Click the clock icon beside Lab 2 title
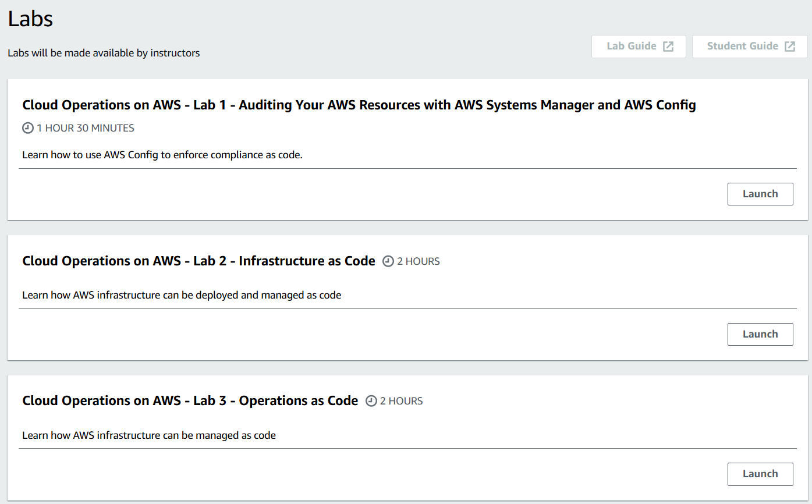 point(388,261)
